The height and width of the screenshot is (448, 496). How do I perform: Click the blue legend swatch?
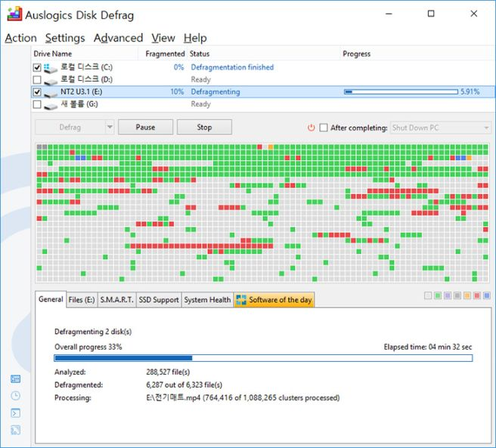click(x=487, y=295)
